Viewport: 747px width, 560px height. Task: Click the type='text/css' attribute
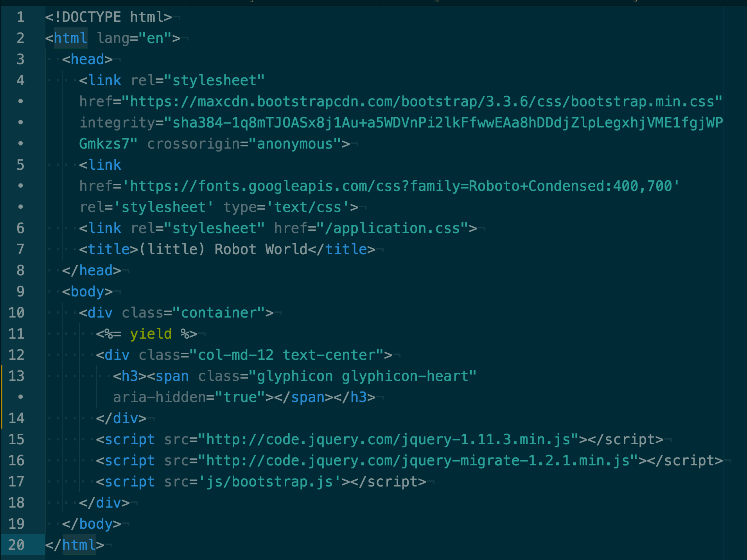tap(286, 207)
